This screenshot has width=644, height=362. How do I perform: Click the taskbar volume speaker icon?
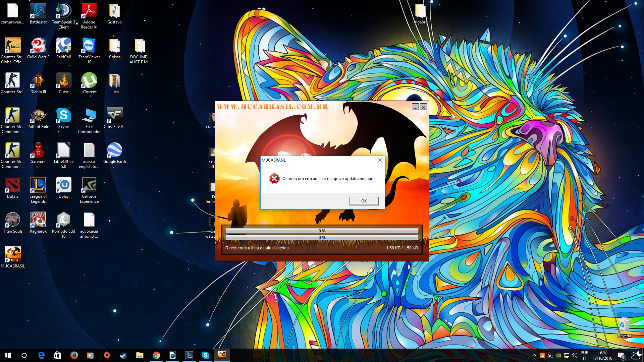[x=575, y=355]
